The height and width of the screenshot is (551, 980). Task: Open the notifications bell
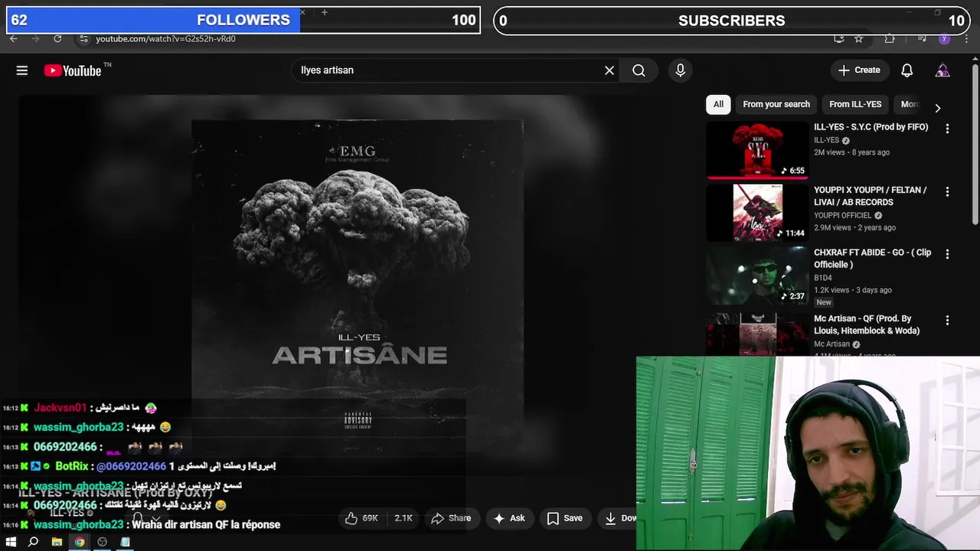pos(906,70)
